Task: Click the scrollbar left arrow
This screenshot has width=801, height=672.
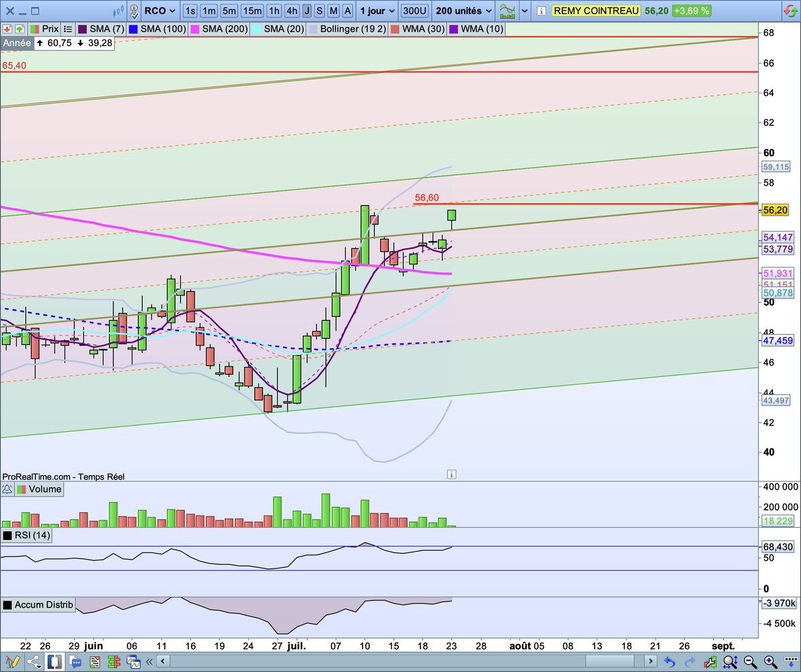Action: pos(163,661)
